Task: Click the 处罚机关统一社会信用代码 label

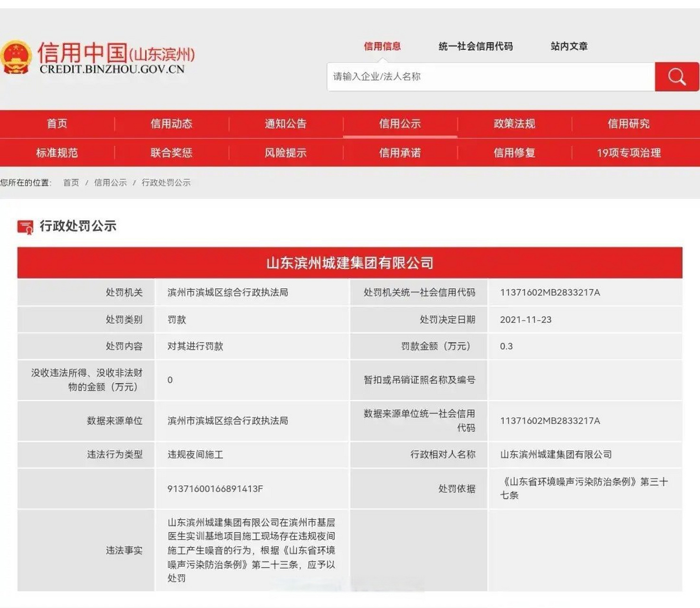Action: tap(419, 293)
